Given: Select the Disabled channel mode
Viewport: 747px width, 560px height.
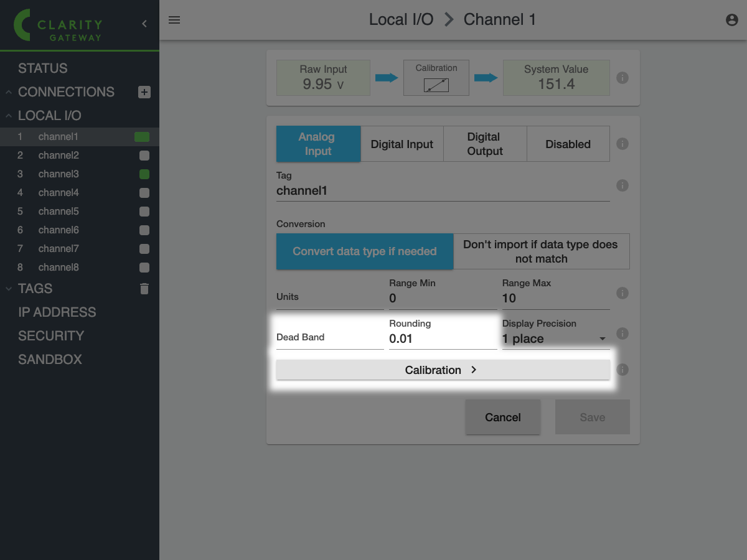Looking at the screenshot, I should [568, 144].
